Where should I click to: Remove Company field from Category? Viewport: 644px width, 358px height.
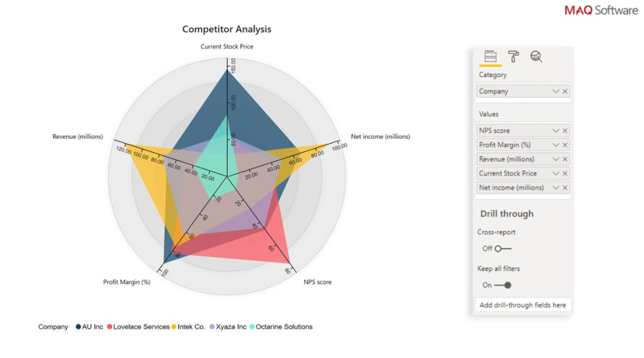tap(565, 92)
